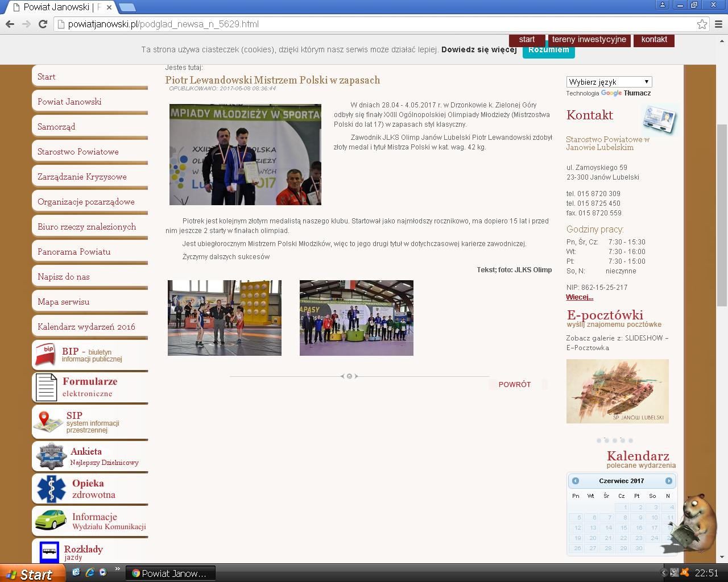Click the green car Informacje icon

point(51,519)
